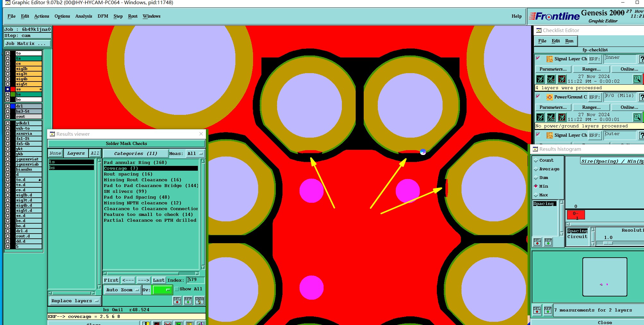644x325 pixels.
Task: Click REF icon beside measurements status text
Action: pos(548,310)
